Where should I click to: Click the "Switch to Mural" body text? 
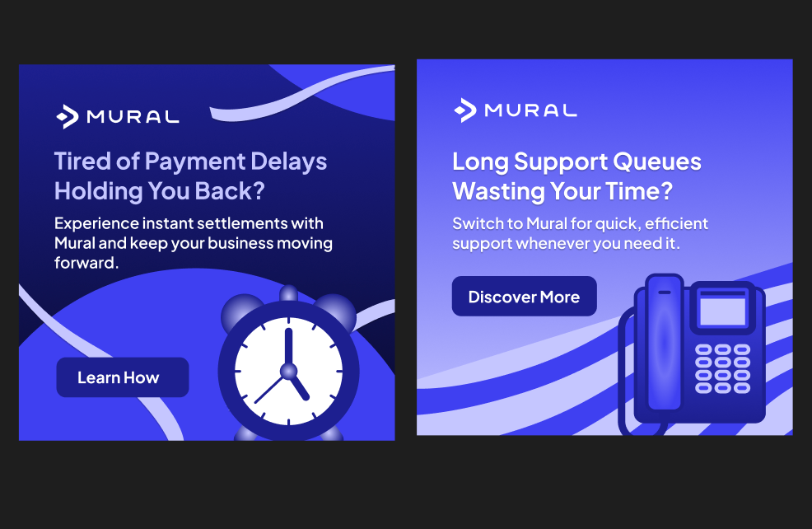[580, 233]
